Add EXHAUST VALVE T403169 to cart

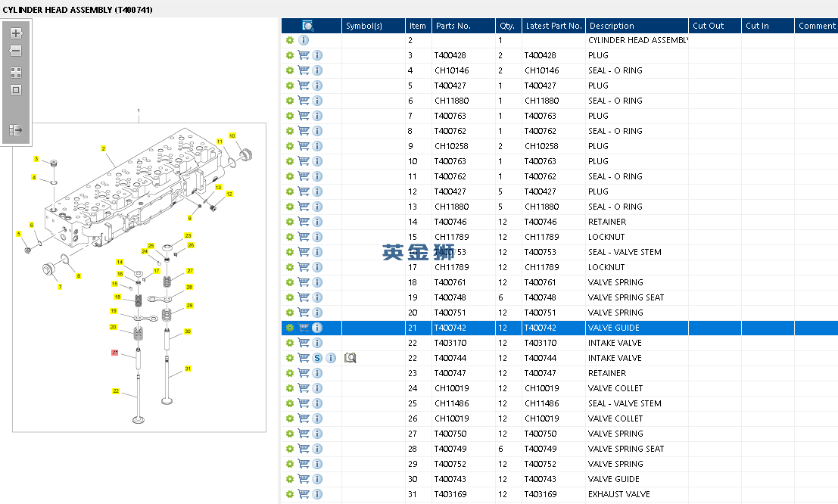coord(304,494)
